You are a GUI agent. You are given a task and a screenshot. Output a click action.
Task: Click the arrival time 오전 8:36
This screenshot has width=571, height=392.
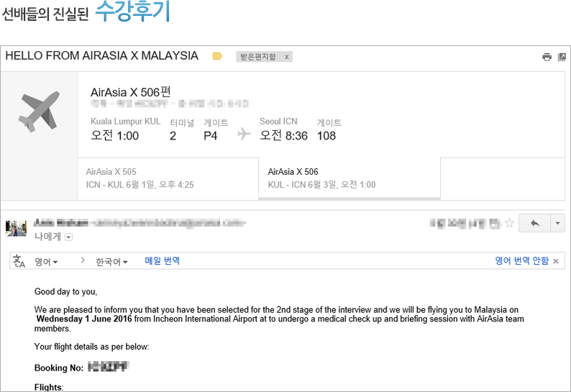click(283, 135)
